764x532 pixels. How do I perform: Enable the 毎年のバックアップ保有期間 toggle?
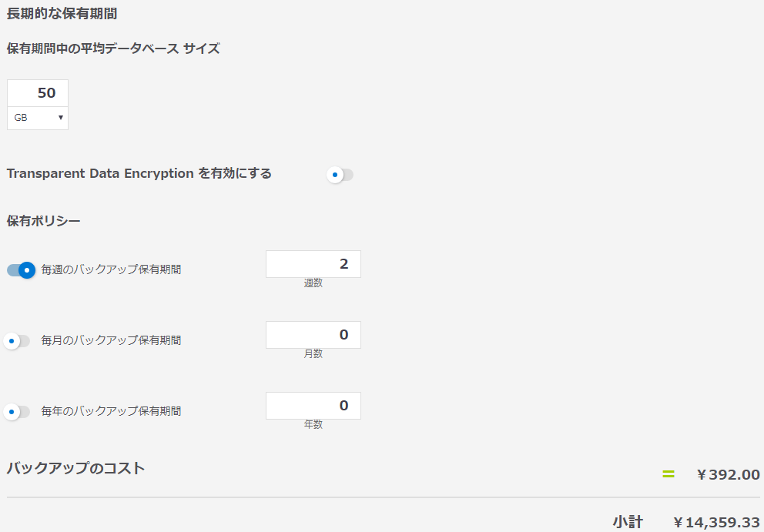pos(17,411)
